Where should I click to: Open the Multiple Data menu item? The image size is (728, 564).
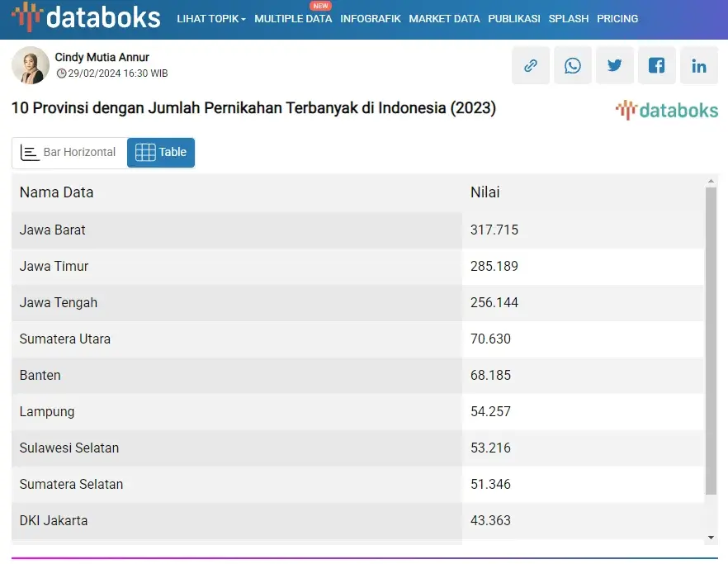[x=293, y=19]
